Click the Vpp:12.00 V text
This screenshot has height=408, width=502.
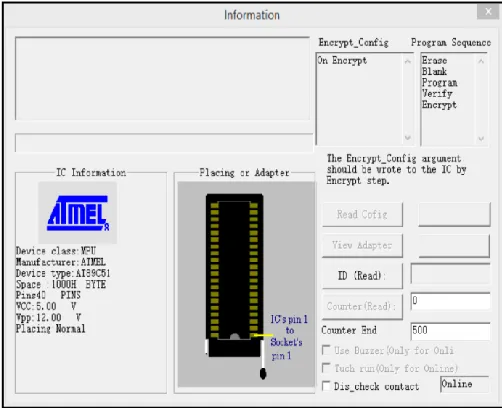click(48, 317)
